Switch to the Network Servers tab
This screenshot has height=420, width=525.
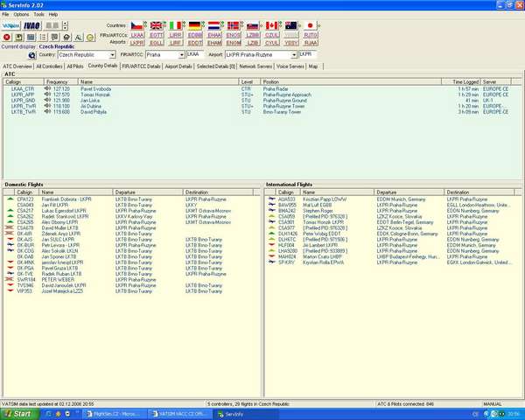pyautogui.click(x=255, y=66)
